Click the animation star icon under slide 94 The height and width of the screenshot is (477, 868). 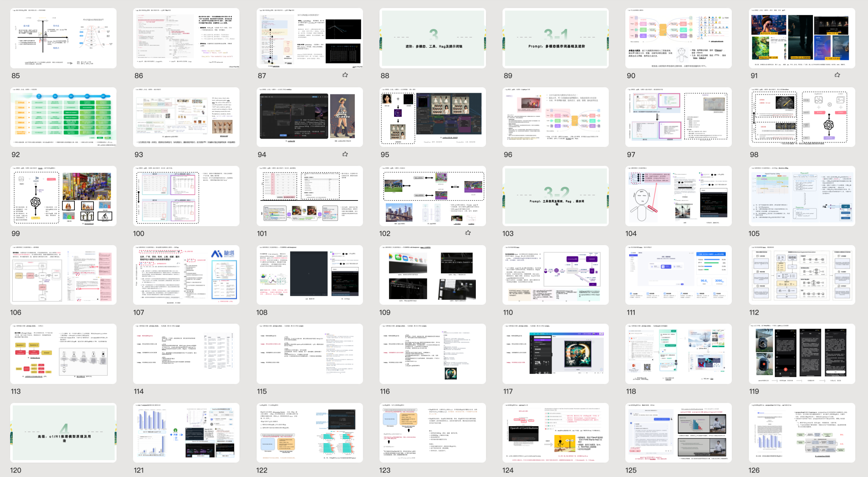[345, 154]
